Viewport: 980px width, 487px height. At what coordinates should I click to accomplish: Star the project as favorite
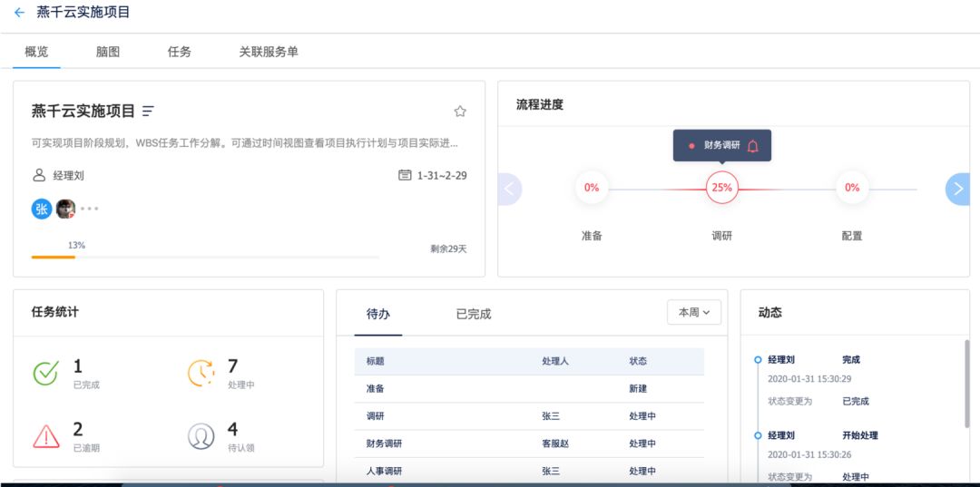460,112
